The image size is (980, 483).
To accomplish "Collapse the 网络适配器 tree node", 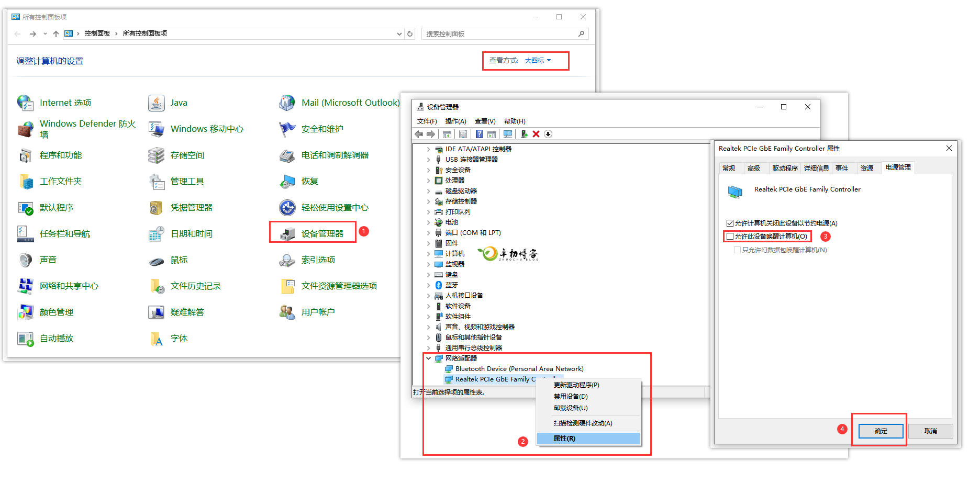I will pyautogui.click(x=429, y=358).
